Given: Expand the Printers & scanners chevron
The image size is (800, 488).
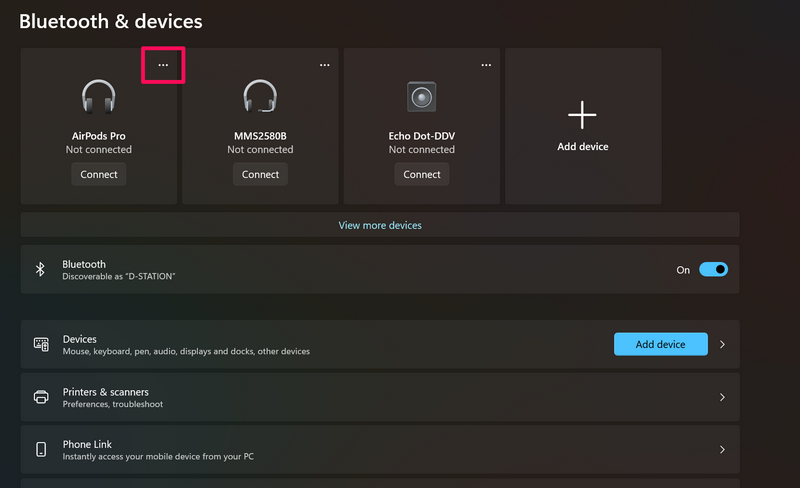Looking at the screenshot, I should [x=722, y=397].
